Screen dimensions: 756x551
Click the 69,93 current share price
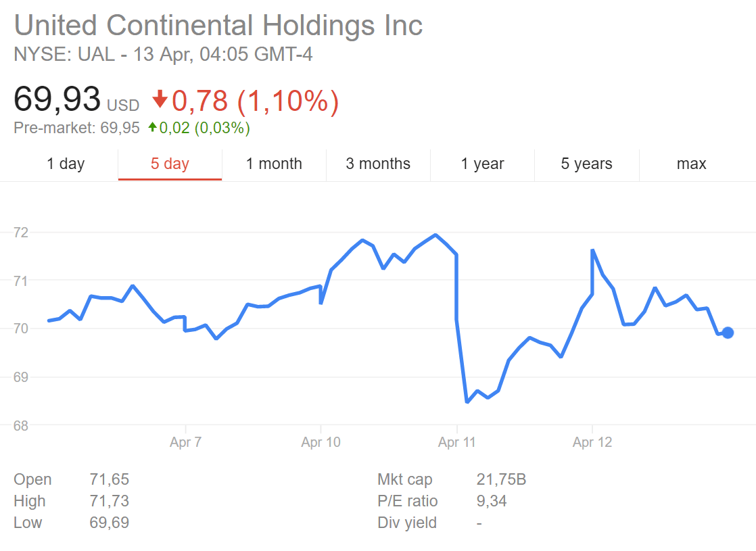[x=57, y=100]
